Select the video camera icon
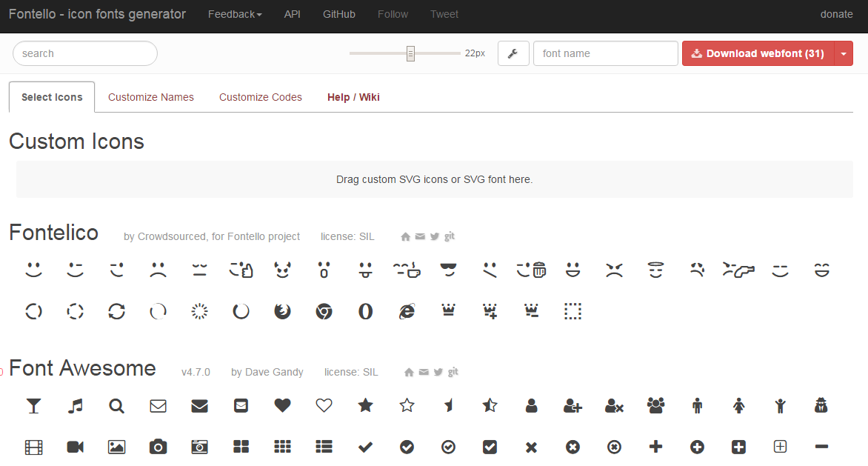This screenshot has height=466, width=868. (76, 447)
